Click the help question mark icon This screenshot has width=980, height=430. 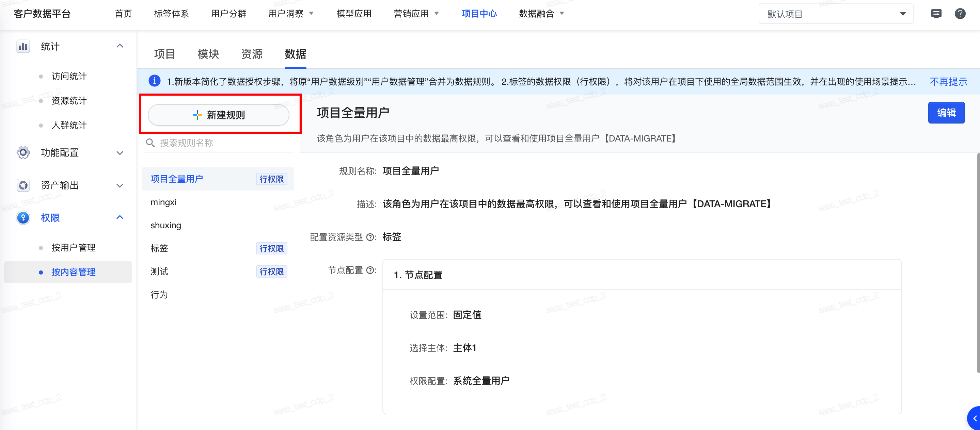(x=960, y=14)
